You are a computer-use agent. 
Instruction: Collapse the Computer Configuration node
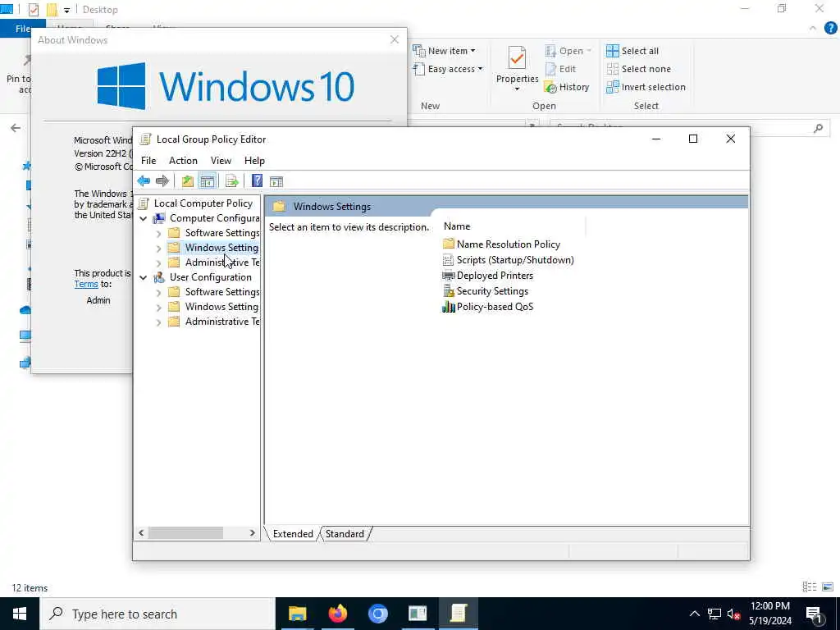pos(144,218)
